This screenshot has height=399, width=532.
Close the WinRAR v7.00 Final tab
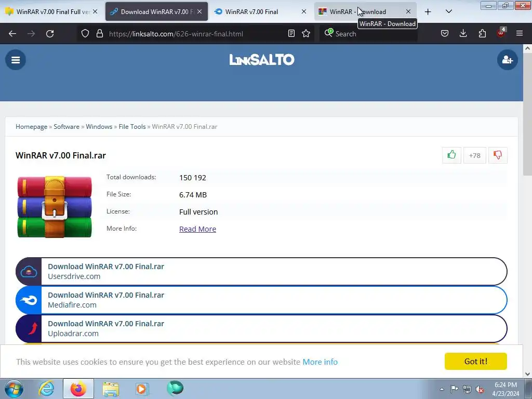[x=303, y=11]
